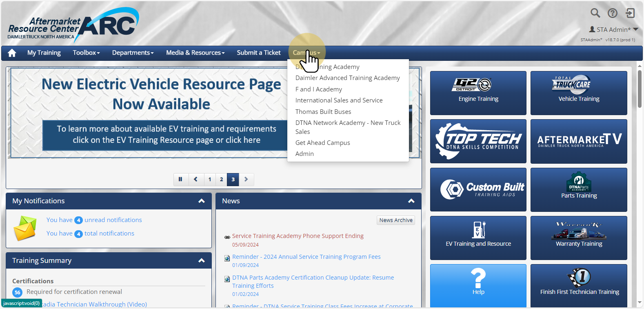The image size is (644, 309).
Task: Show banner slide 3
Action: (x=233, y=179)
